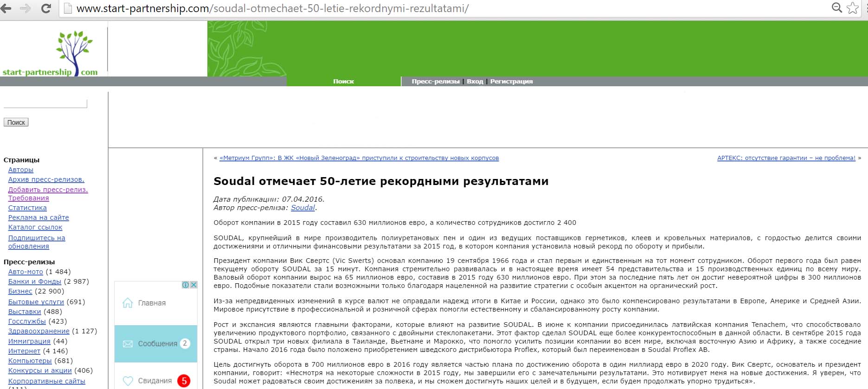Image resolution: width=868 pixels, height=389 pixels.
Task: Focus the sidebar search text field
Action: pyautogui.click(x=45, y=103)
